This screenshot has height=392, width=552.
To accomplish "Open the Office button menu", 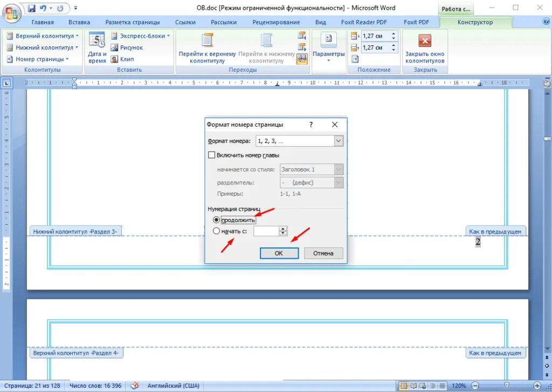I will [11, 13].
